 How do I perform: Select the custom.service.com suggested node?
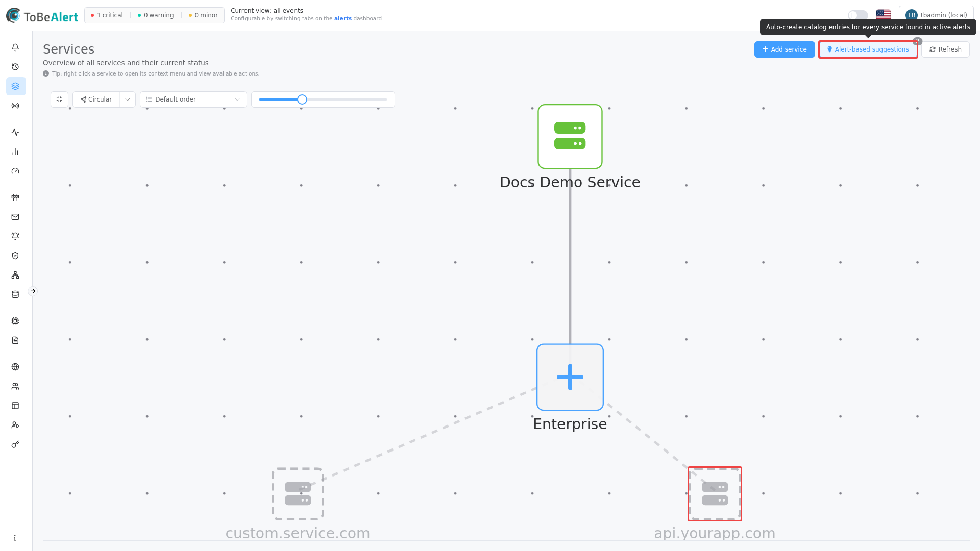pyautogui.click(x=298, y=494)
